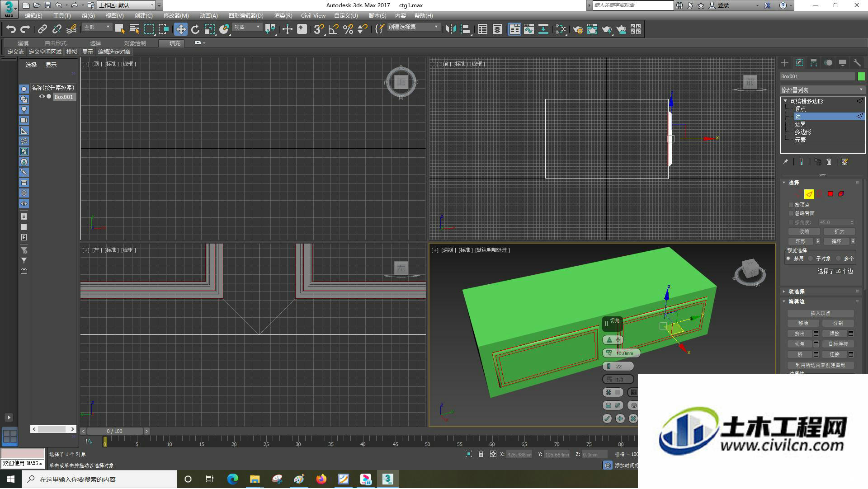868x489 pixels.
Task: Click the Align tool icon
Action: [x=465, y=29]
